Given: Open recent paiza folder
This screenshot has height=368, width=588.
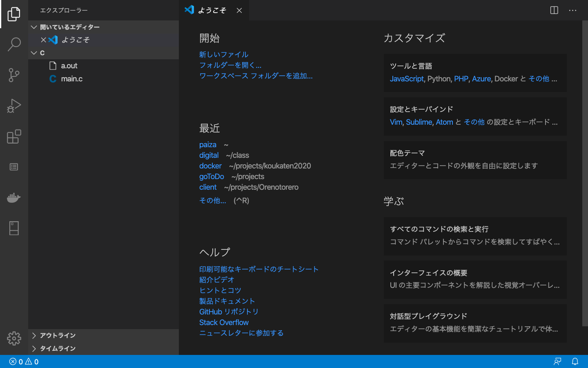Looking at the screenshot, I should tap(208, 145).
